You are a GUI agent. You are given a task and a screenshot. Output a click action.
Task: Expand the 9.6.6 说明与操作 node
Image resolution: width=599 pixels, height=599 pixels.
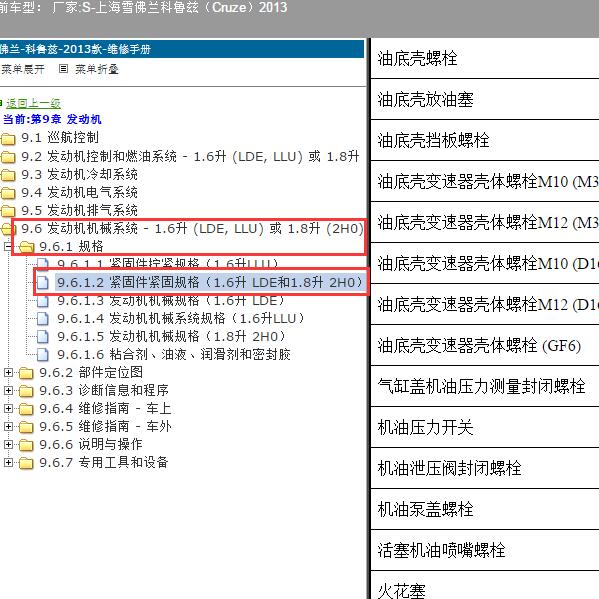[x=8, y=444]
